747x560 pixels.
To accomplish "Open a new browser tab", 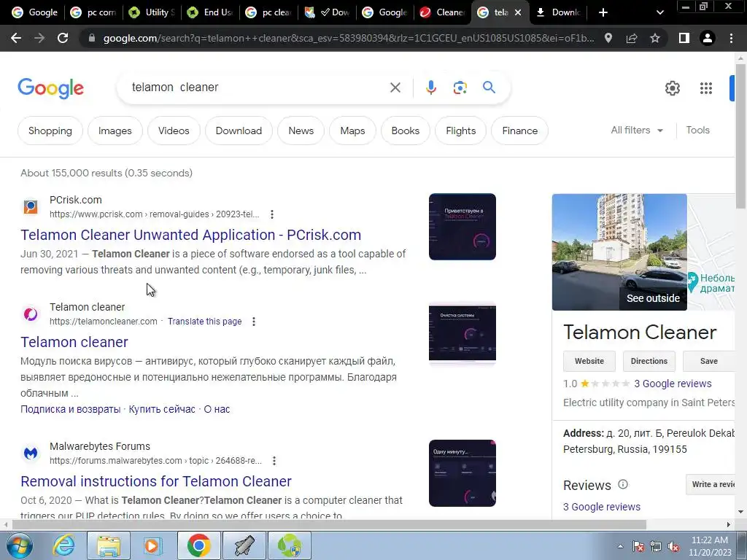I will (x=603, y=12).
